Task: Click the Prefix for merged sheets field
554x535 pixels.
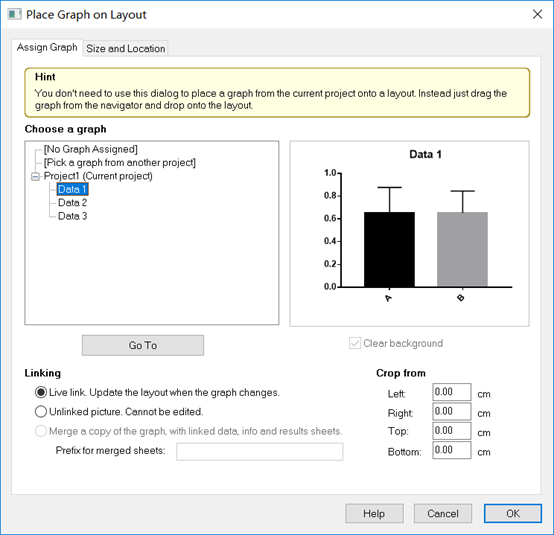Action: point(260,452)
